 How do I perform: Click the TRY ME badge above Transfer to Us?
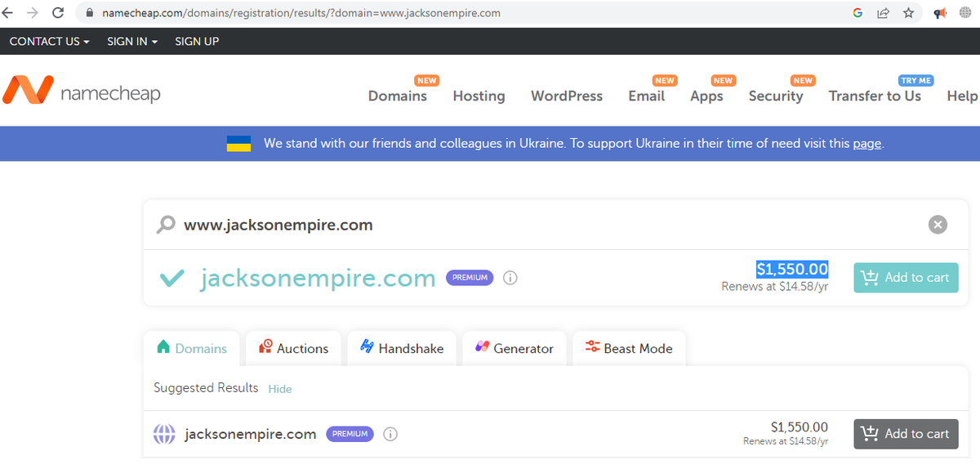915,81
